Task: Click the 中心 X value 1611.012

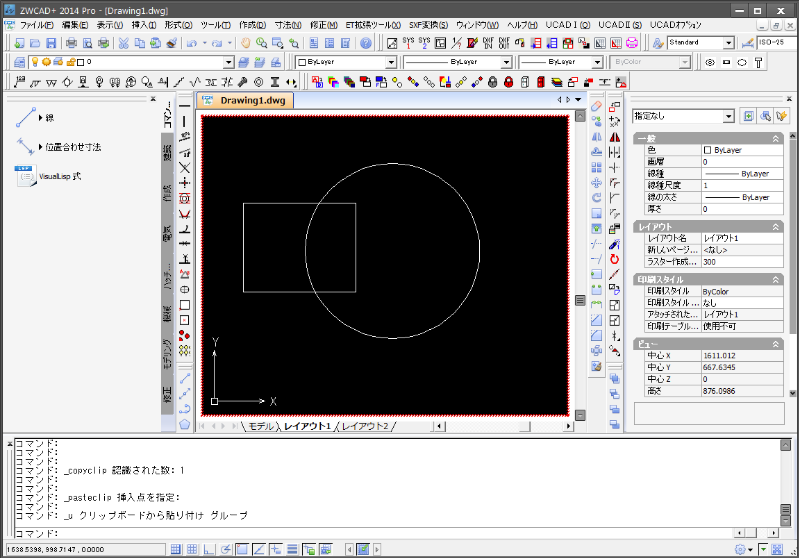Action: (x=742, y=356)
